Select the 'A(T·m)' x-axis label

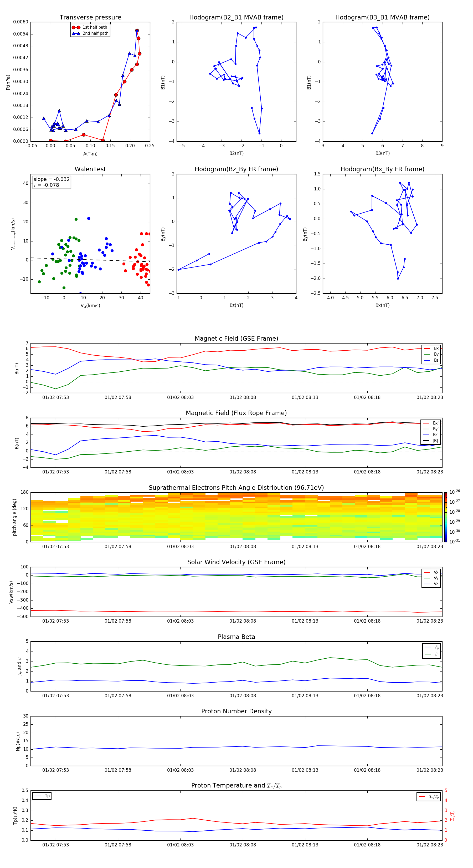(x=90, y=154)
